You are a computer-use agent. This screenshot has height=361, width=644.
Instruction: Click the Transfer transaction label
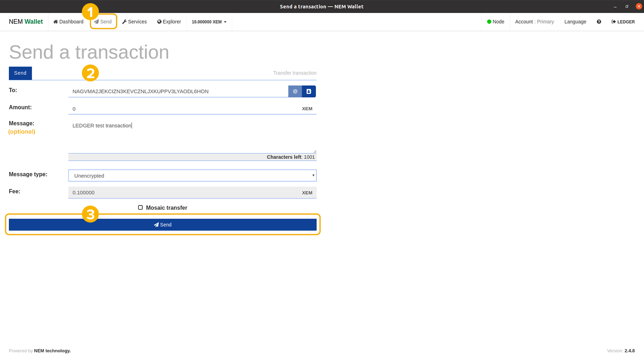coord(295,73)
